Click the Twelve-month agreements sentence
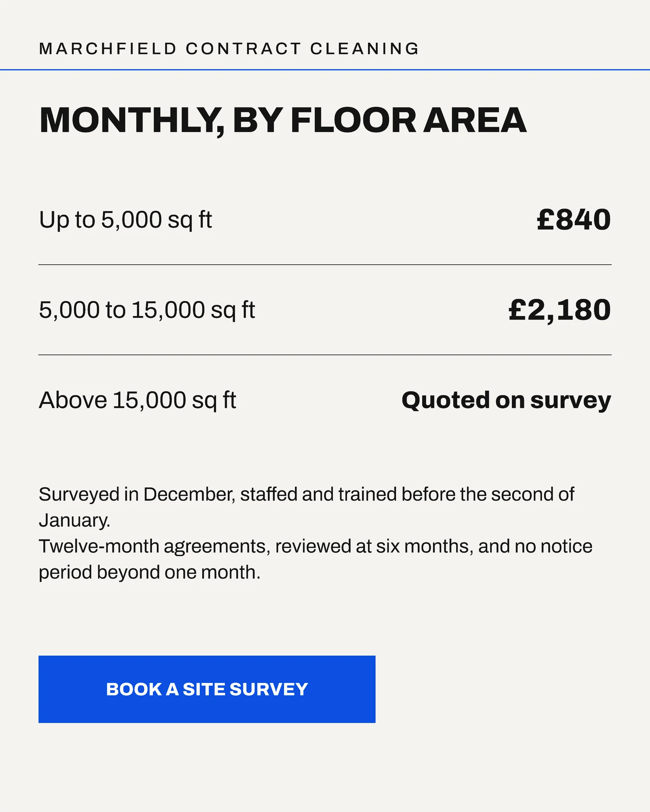The height and width of the screenshot is (812, 650). (316, 559)
